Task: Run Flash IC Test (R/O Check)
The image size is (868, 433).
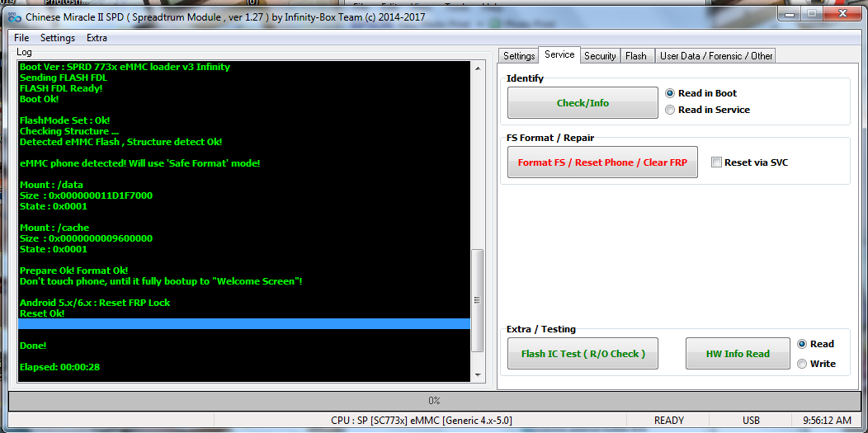Action: click(x=583, y=353)
